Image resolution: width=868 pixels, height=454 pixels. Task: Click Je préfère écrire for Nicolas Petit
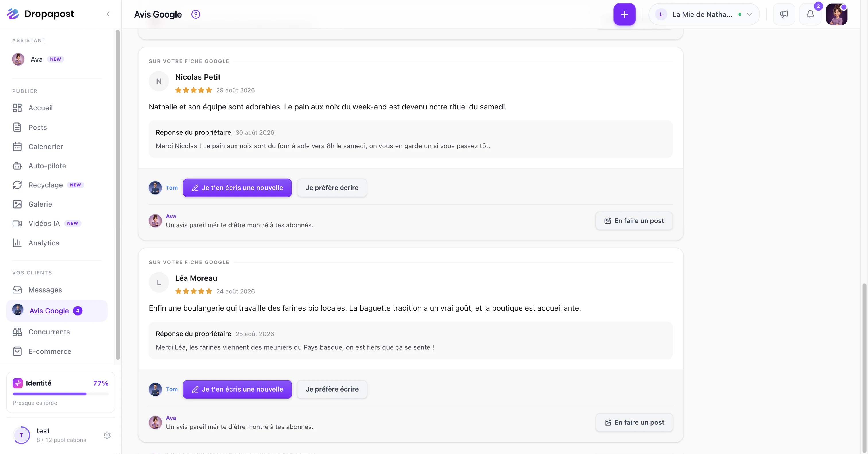(332, 188)
